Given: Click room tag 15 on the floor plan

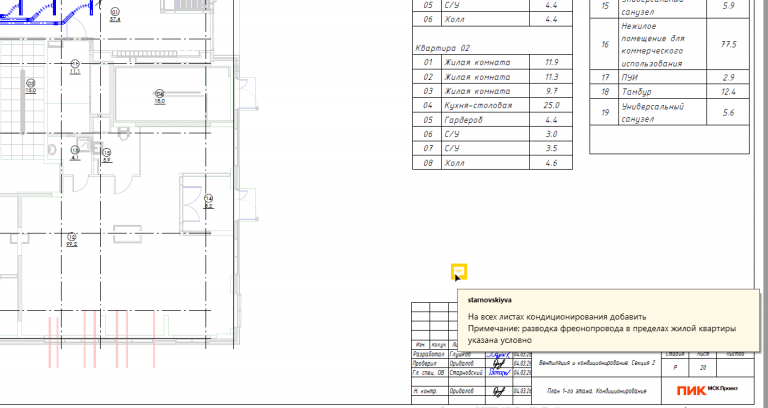Looking at the screenshot, I should [107, 155].
